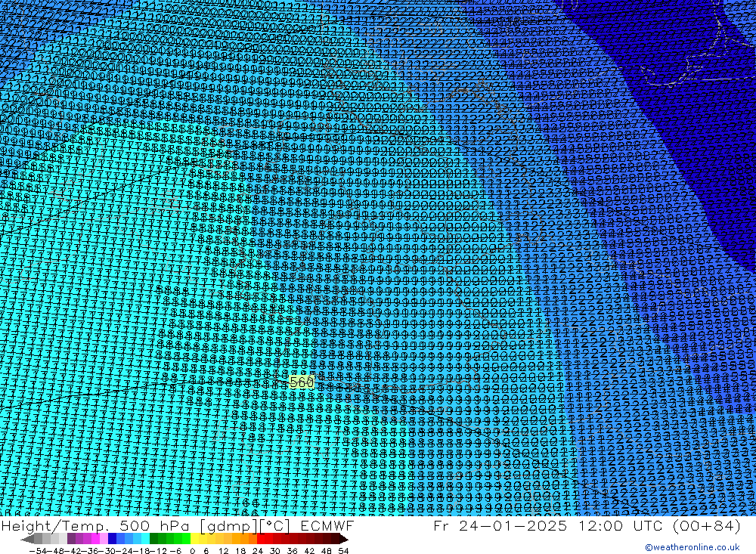Image resolution: width=756 pixels, height=554 pixels.
Task: Pick the bright yellow legend swatch at 0
Action: tap(195, 539)
